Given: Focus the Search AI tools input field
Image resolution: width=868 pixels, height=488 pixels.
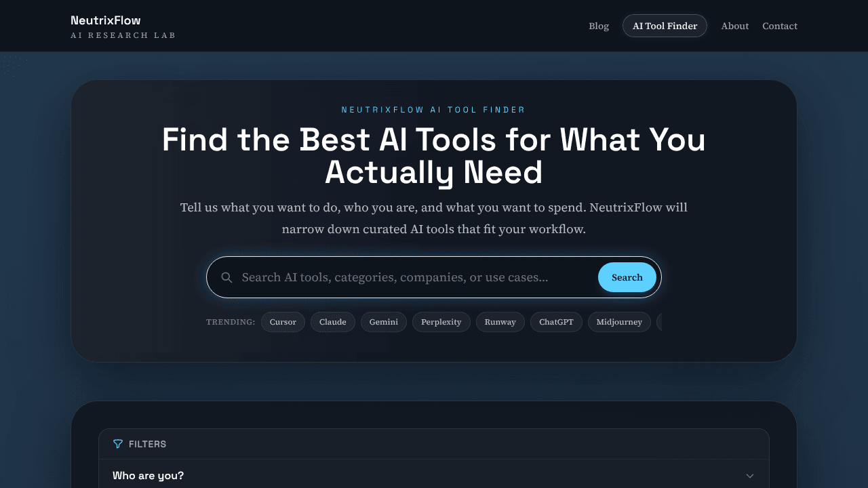Looking at the screenshot, I should pyautogui.click(x=415, y=277).
